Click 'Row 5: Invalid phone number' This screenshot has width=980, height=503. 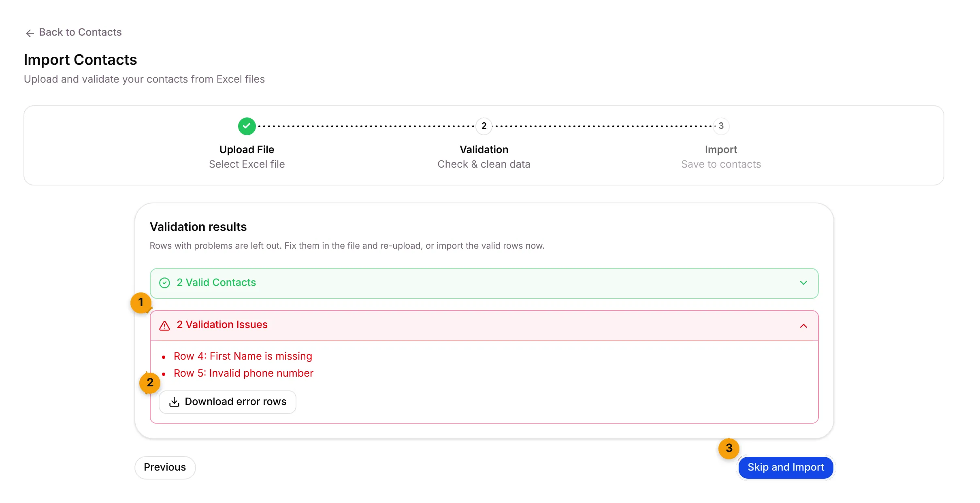pos(243,373)
